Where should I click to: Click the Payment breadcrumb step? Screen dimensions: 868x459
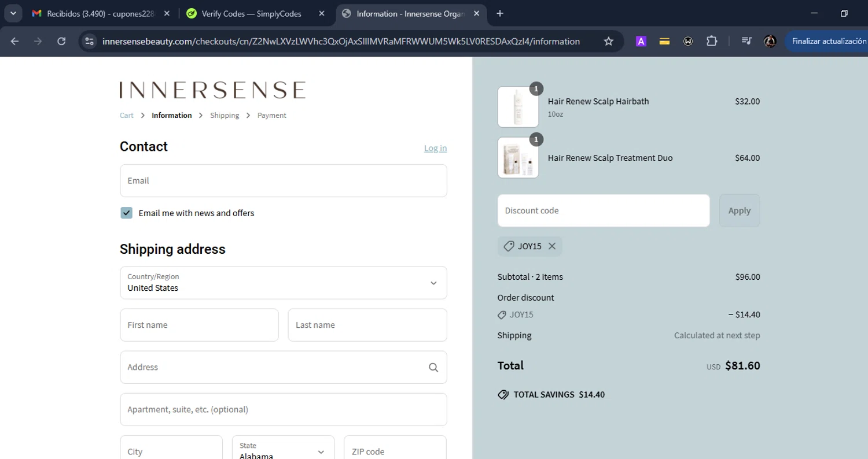tap(272, 116)
